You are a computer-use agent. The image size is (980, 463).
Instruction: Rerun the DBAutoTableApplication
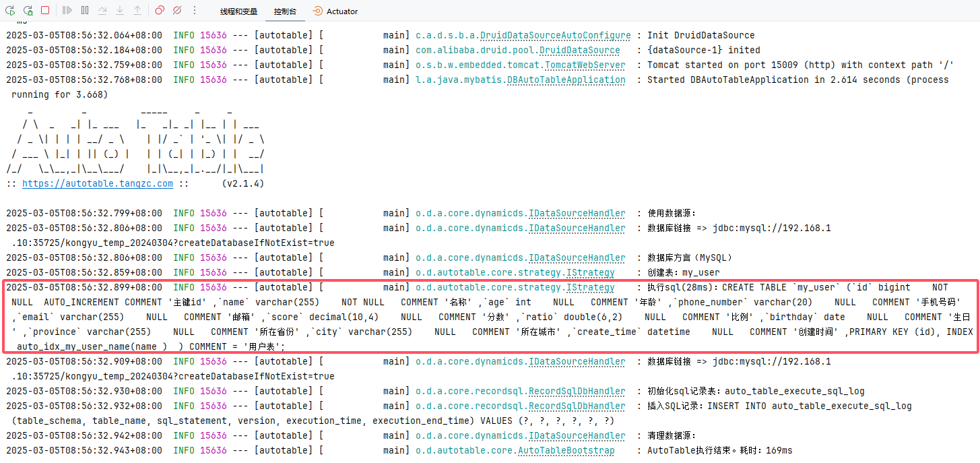10,11
